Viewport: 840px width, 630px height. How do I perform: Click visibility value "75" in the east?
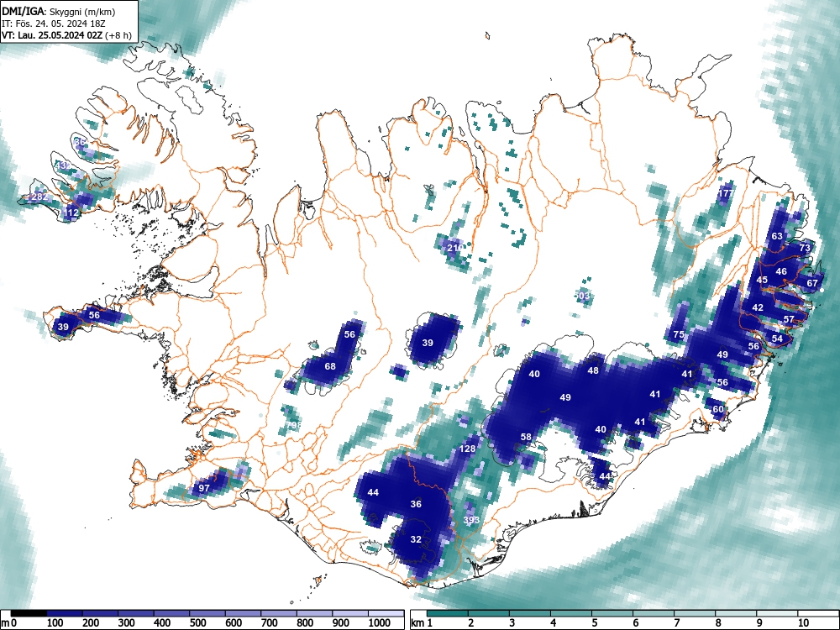click(x=679, y=334)
